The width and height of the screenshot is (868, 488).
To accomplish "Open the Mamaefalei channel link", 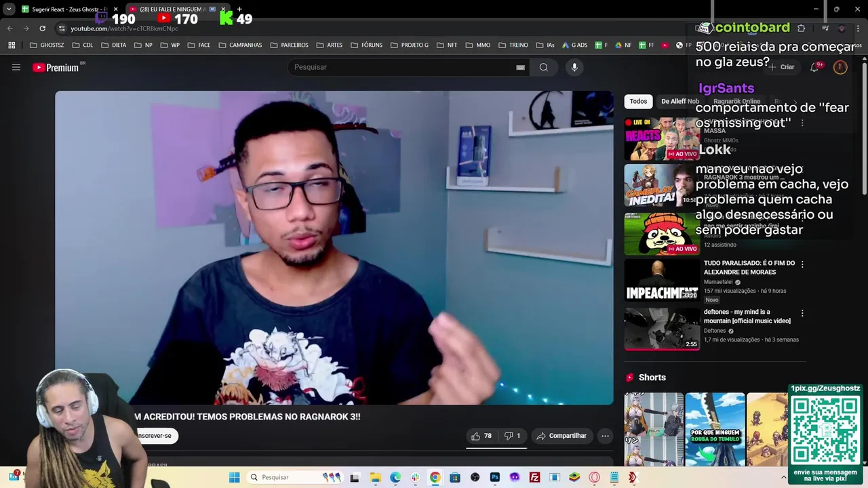I will (718, 282).
